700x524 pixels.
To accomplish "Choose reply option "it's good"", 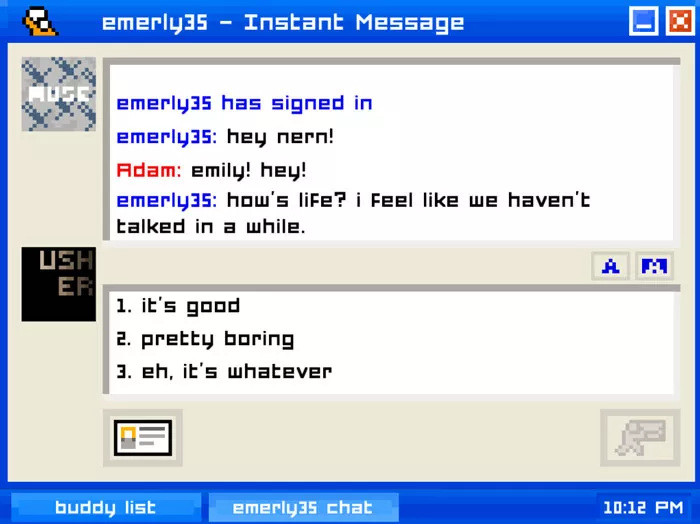I will pos(178,307).
